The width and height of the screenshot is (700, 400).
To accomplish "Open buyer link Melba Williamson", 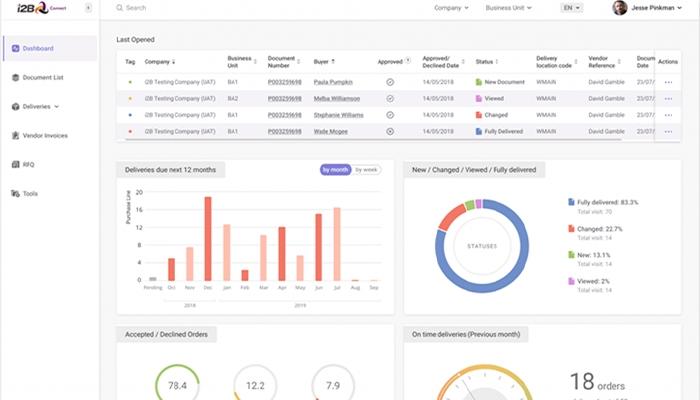I will click(x=337, y=99).
